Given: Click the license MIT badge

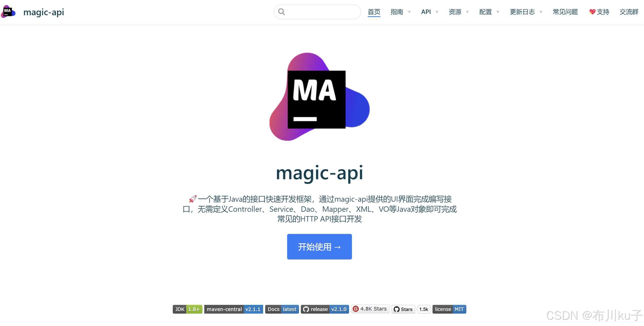Looking at the screenshot, I should coord(449,309).
